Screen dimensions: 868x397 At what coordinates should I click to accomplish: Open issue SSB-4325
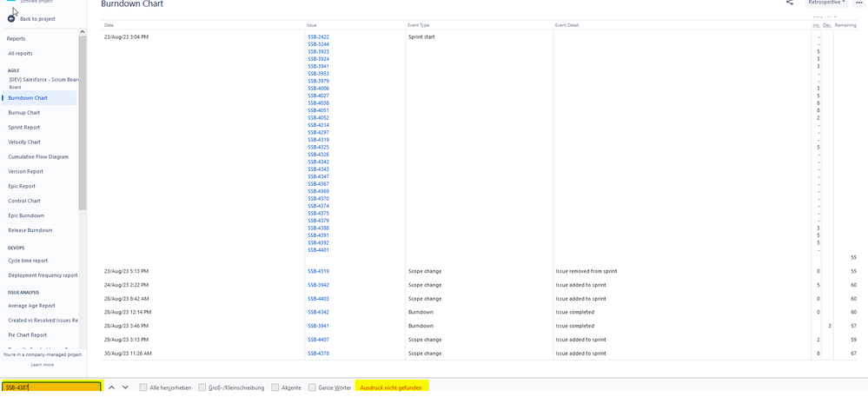click(x=318, y=148)
